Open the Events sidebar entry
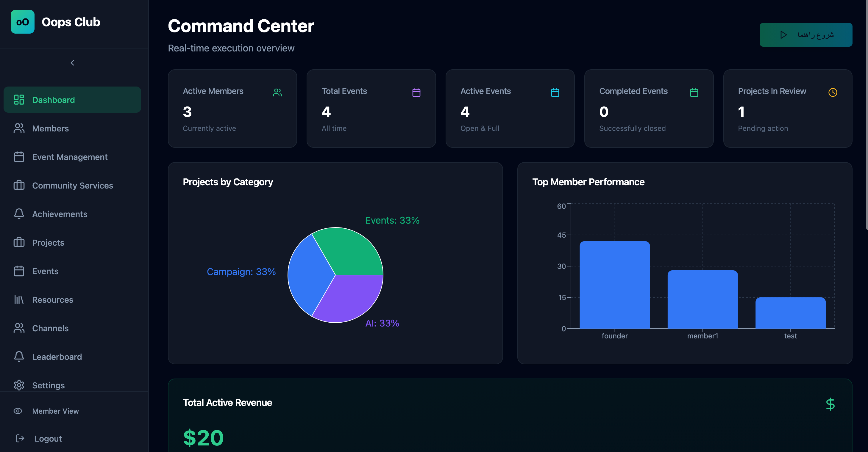868x452 pixels. 72,271
